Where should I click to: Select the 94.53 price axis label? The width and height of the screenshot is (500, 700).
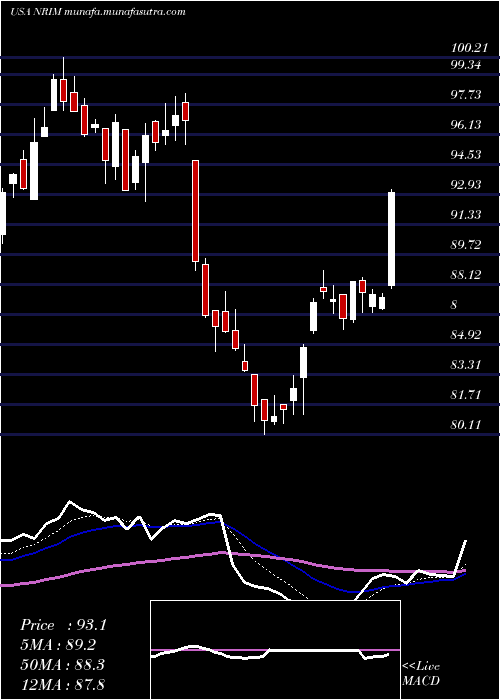pyautogui.click(x=466, y=154)
